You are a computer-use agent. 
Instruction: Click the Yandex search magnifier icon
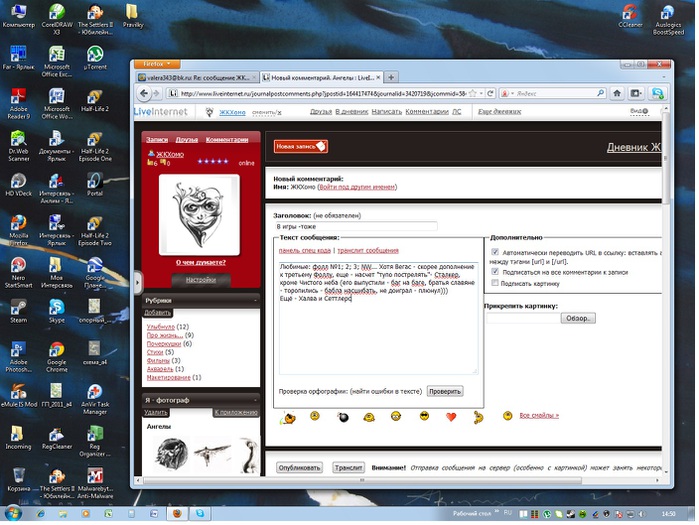(x=600, y=93)
